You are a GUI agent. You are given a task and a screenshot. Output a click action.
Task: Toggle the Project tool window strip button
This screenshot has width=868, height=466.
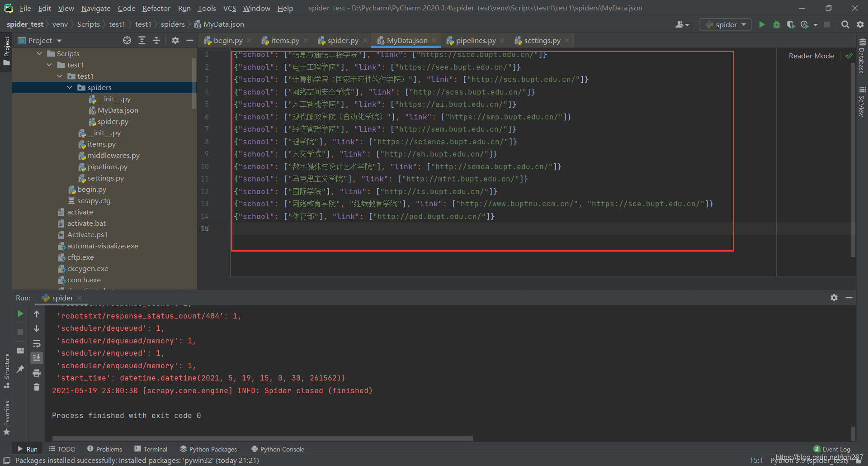[6, 51]
